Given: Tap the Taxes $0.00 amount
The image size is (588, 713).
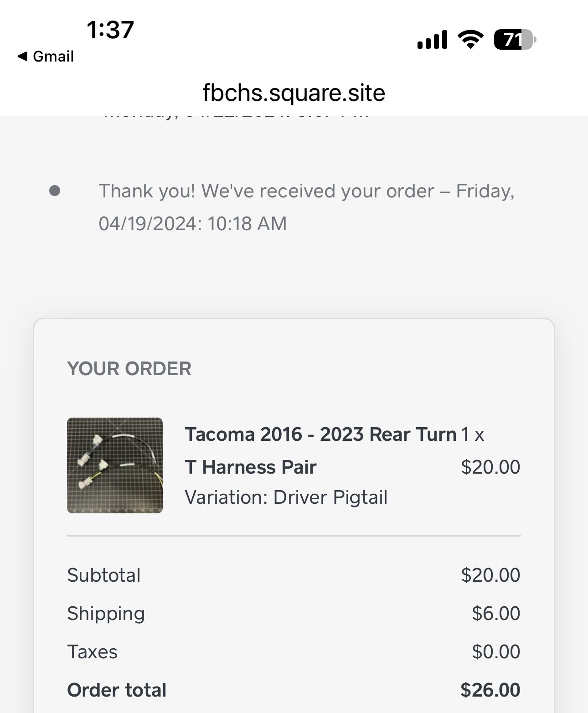Looking at the screenshot, I should [496, 652].
